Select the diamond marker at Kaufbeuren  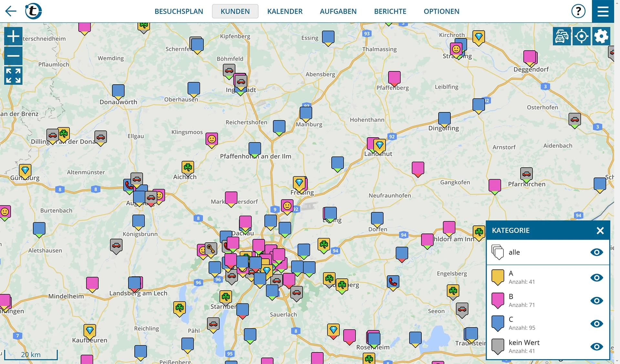tap(90, 332)
